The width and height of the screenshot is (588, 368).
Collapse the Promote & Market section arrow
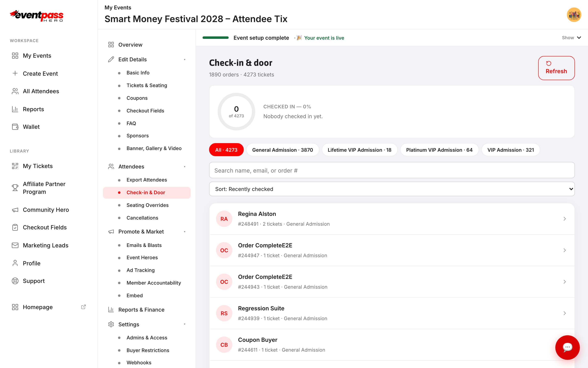coord(185,232)
